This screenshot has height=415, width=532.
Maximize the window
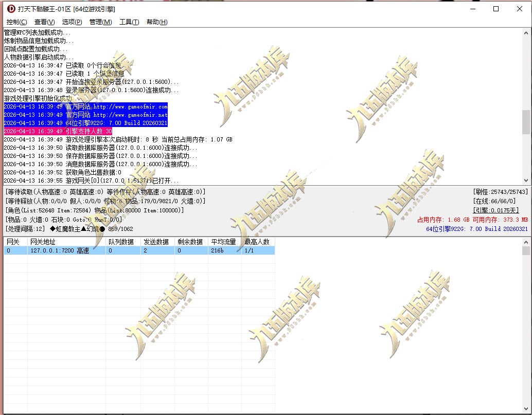(x=495, y=9)
